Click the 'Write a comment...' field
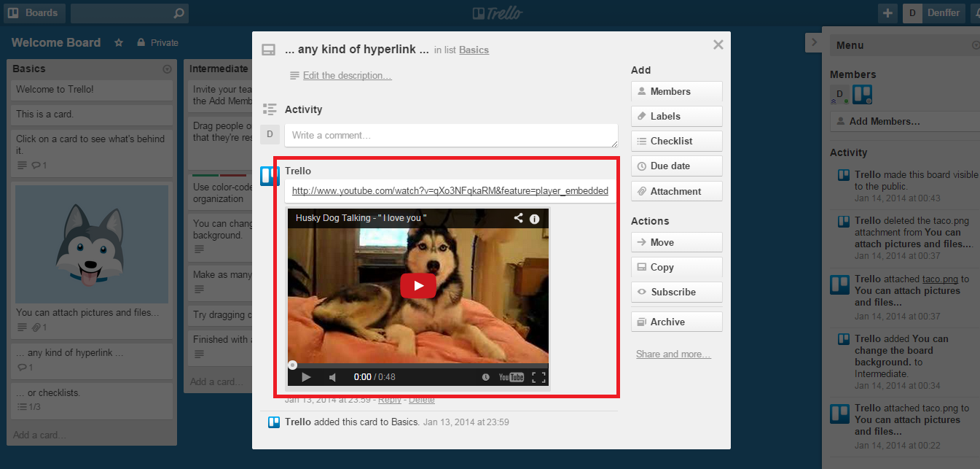The width and height of the screenshot is (980, 469). [x=451, y=136]
